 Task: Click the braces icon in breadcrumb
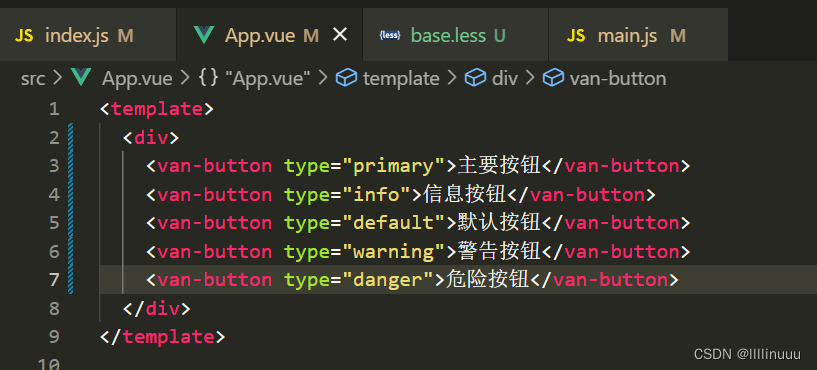pos(208,79)
